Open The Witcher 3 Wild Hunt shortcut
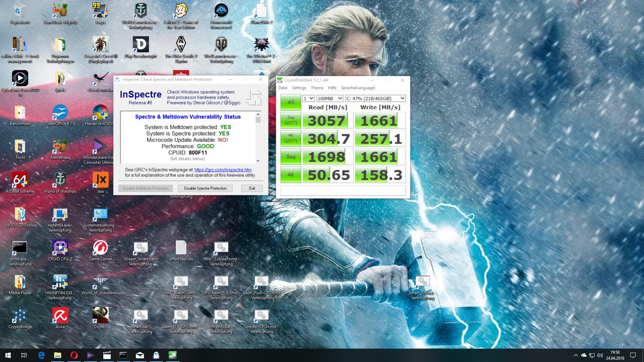 261,50
